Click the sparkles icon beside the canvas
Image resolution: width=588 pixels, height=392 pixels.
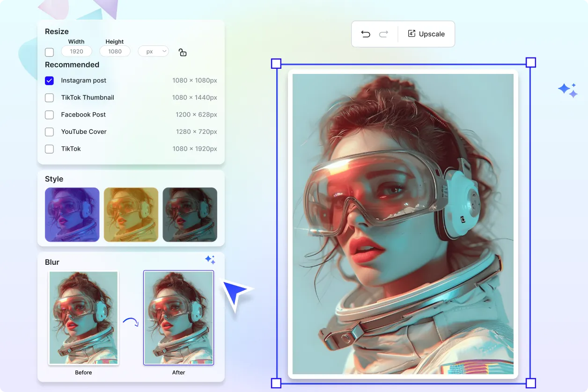[x=567, y=90]
